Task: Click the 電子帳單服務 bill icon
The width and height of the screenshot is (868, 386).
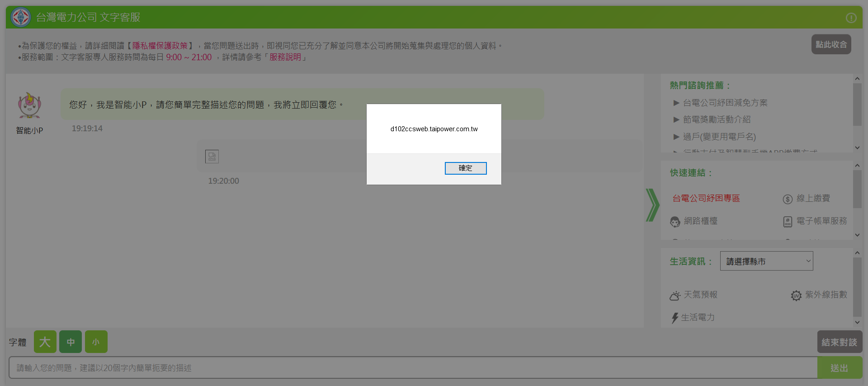Action: tap(788, 222)
